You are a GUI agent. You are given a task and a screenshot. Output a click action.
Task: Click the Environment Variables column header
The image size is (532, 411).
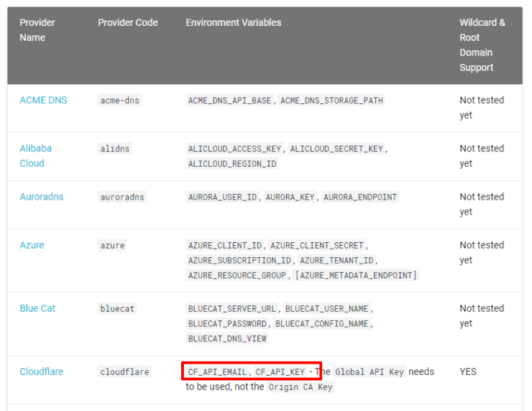233,22
